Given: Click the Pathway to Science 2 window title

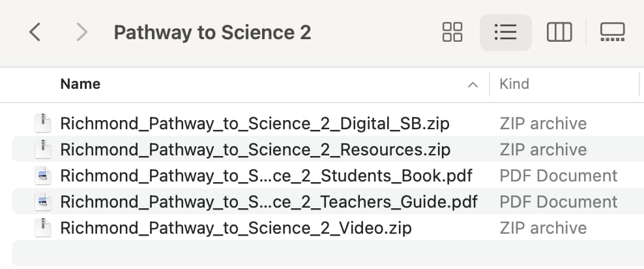Looking at the screenshot, I should pyautogui.click(x=212, y=32).
